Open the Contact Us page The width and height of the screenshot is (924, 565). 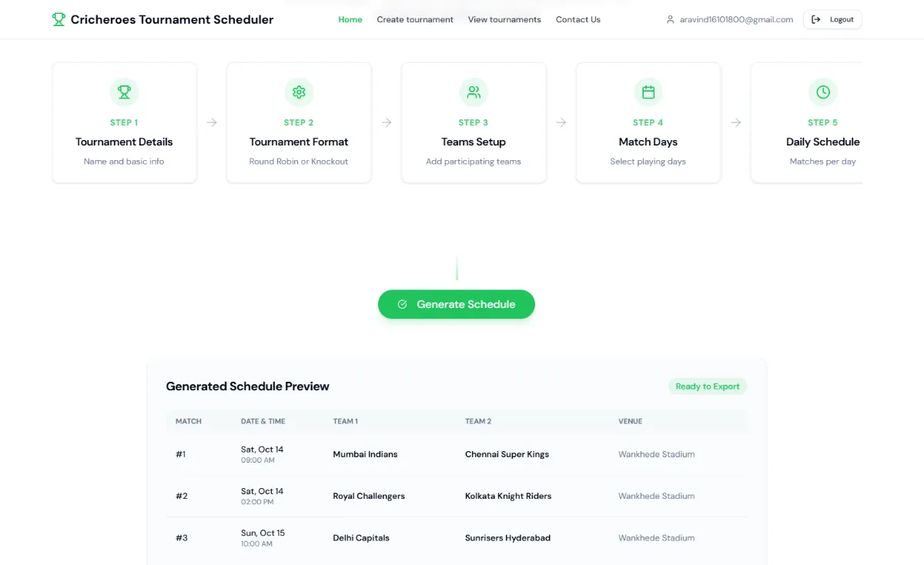[578, 19]
